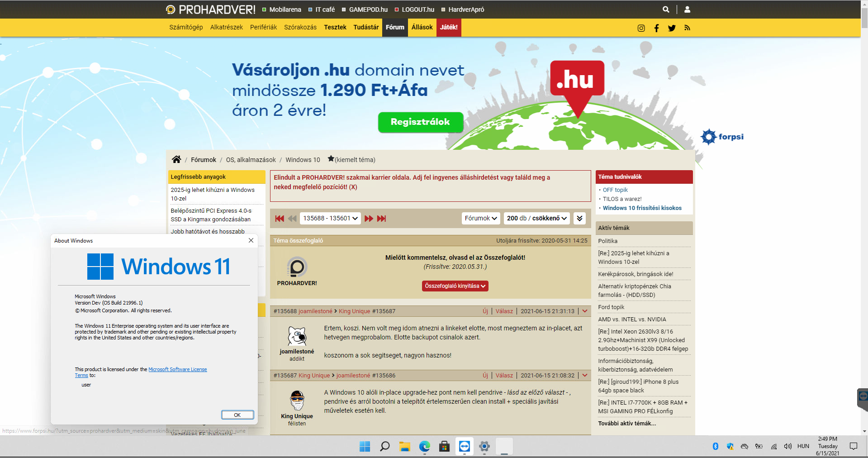Mark post #135688 with Új link
Screen dimensions: 868x458
485,311
